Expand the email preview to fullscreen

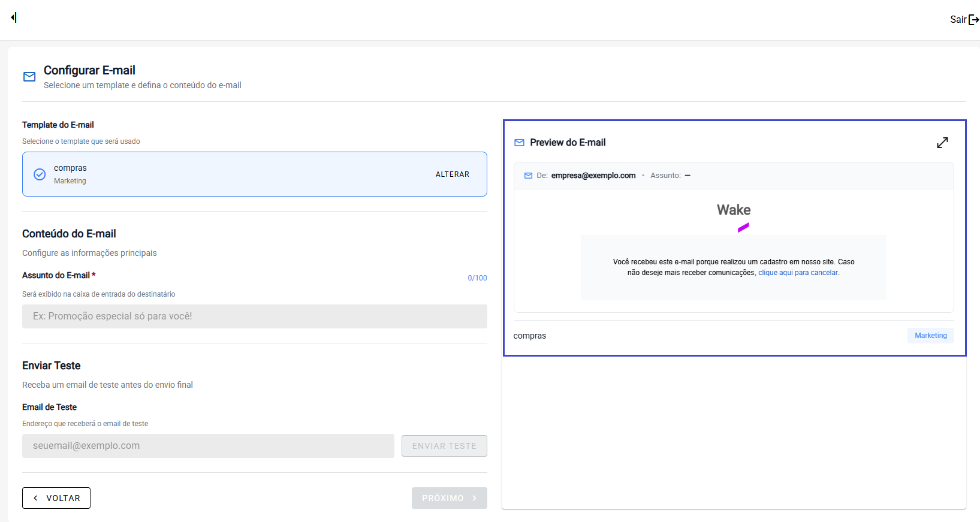pos(942,143)
